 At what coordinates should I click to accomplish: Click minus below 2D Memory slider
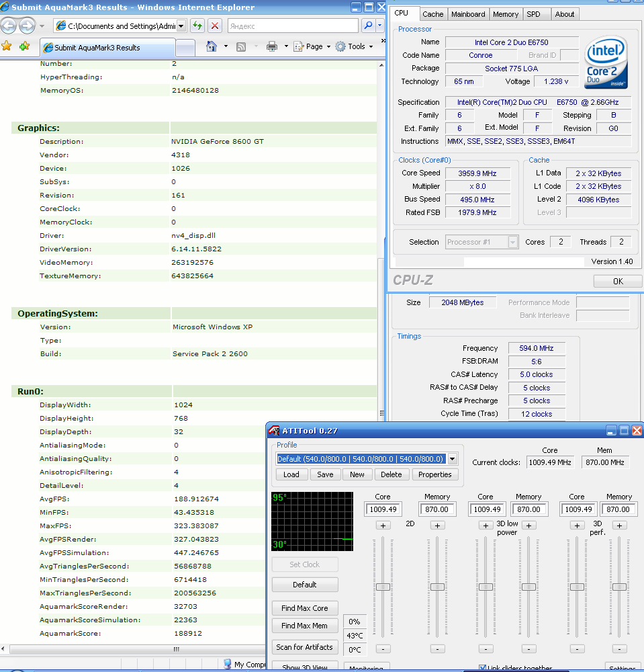(437, 649)
